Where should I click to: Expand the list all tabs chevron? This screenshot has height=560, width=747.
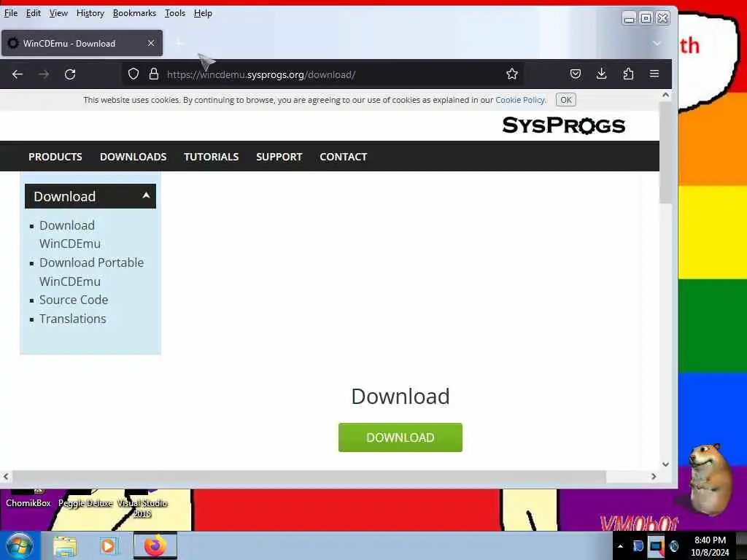657,43
